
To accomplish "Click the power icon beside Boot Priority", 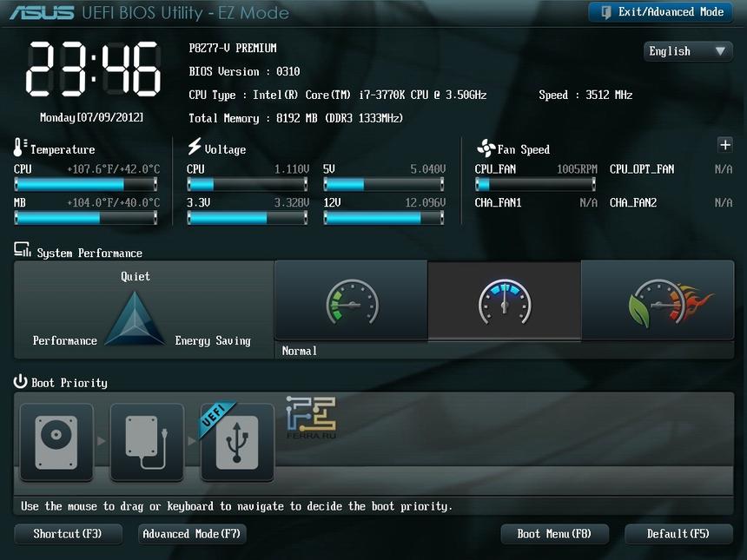I will point(20,382).
